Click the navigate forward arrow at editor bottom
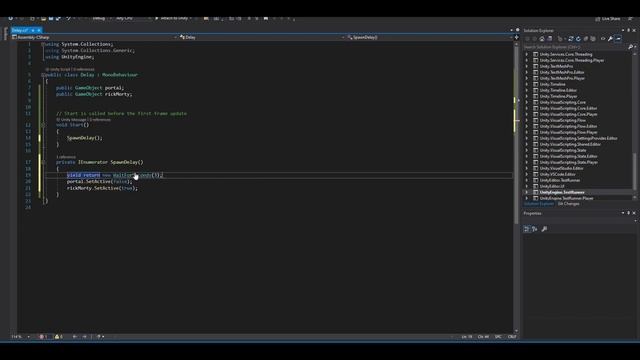 [84, 337]
